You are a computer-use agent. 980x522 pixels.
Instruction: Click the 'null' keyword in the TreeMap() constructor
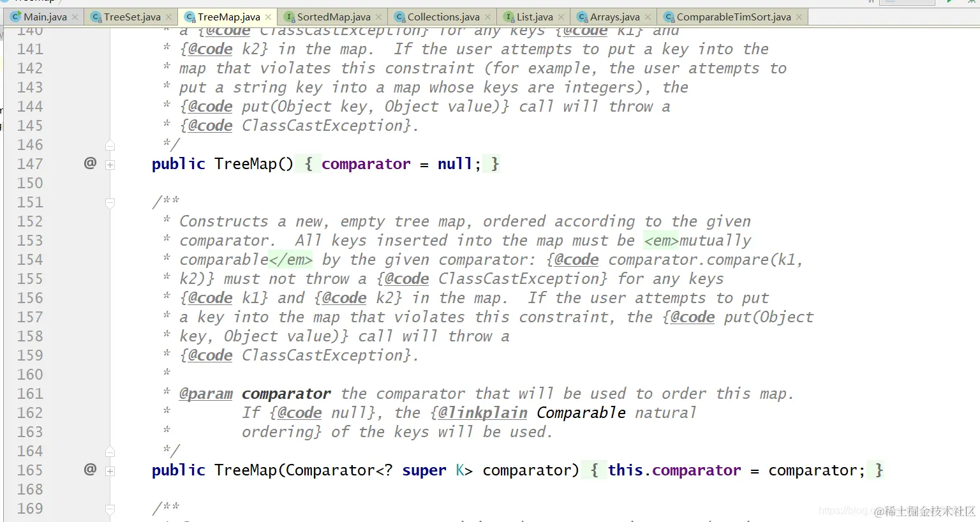click(455, 164)
